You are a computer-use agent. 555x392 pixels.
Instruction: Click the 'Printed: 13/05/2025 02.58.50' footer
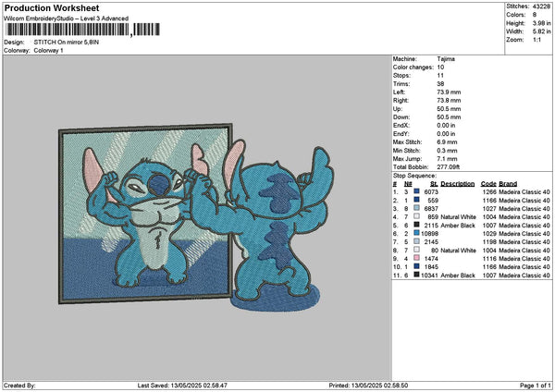(x=368, y=386)
